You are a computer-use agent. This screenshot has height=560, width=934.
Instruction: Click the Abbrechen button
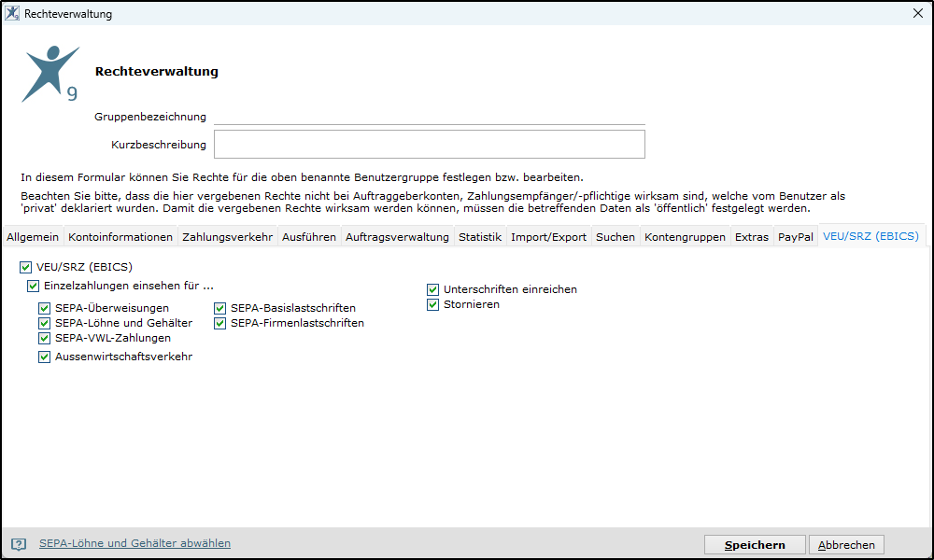tap(846, 545)
